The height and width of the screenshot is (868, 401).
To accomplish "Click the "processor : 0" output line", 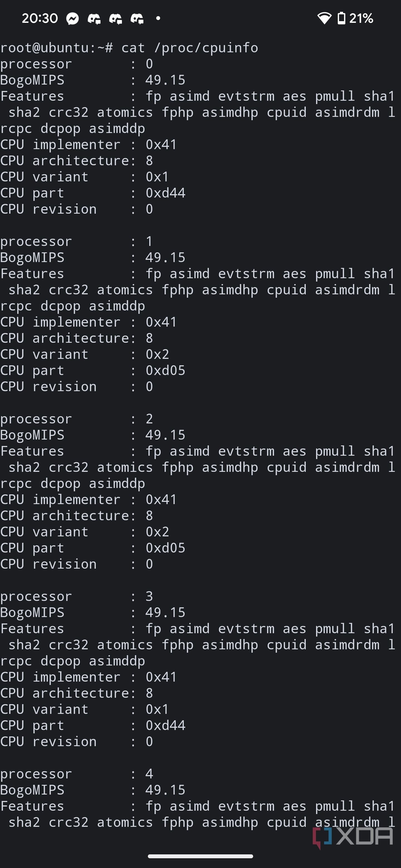I will click(x=77, y=64).
